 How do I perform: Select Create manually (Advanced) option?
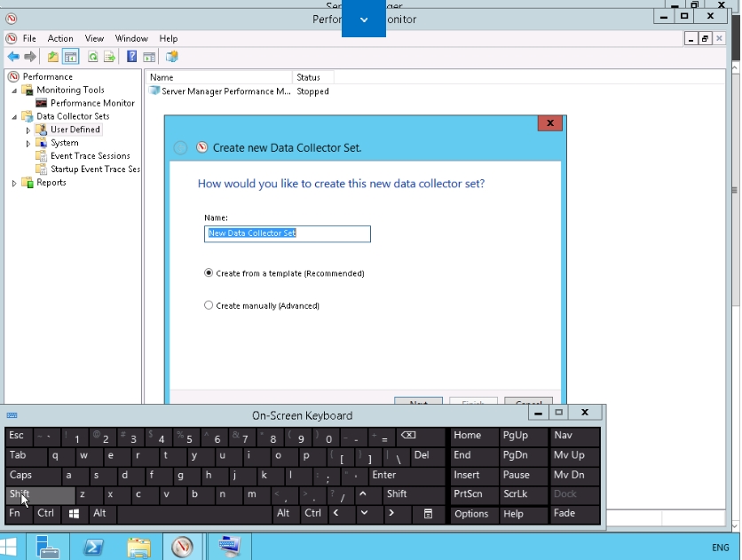(262, 305)
